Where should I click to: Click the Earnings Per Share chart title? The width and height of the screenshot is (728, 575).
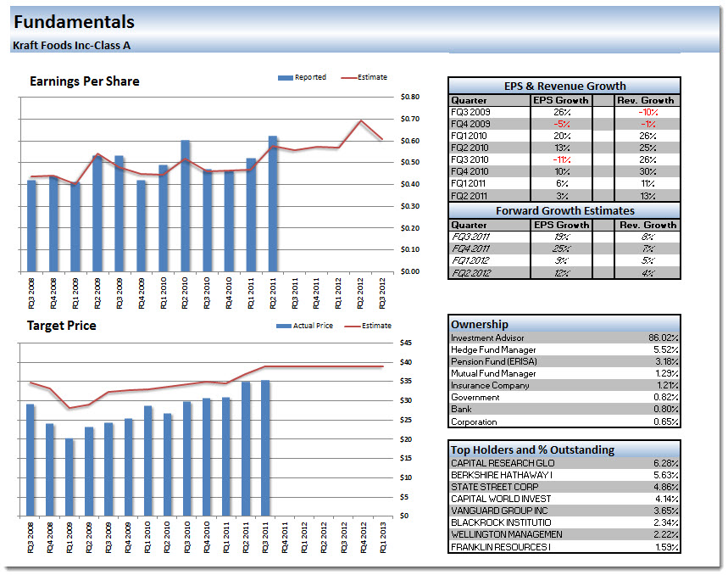(85, 81)
